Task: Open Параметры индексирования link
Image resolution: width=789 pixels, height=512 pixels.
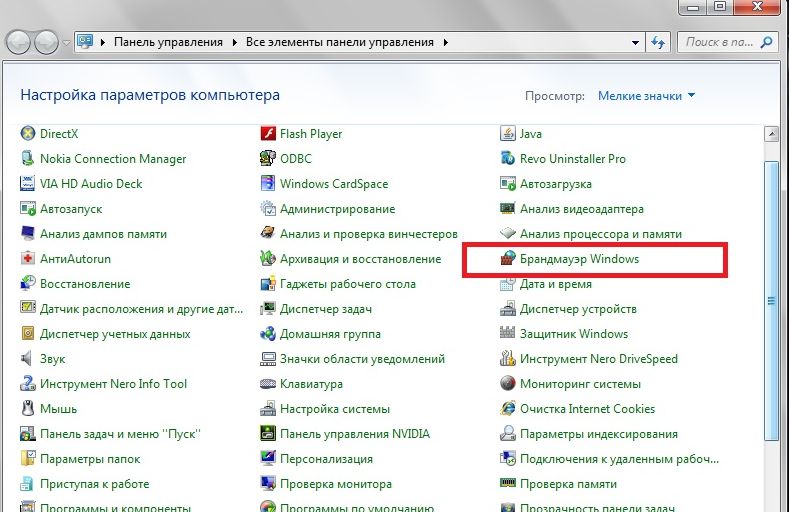Action: [x=599, y=434]
